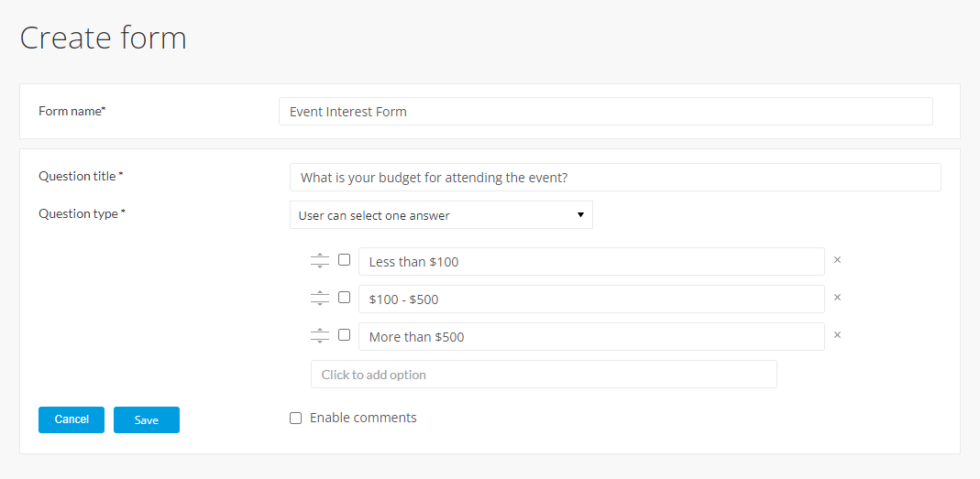Tick the checkbox beside 'Less than $100'

tap(345, 260)
